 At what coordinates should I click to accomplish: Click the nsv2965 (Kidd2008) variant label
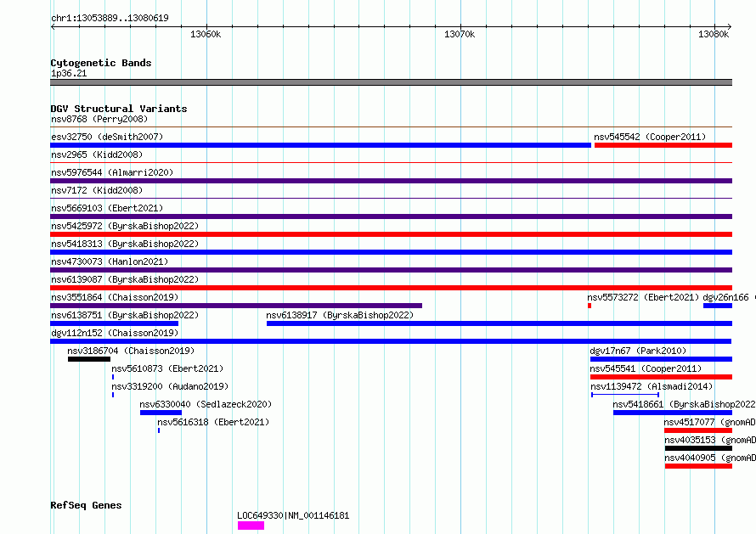97,155
